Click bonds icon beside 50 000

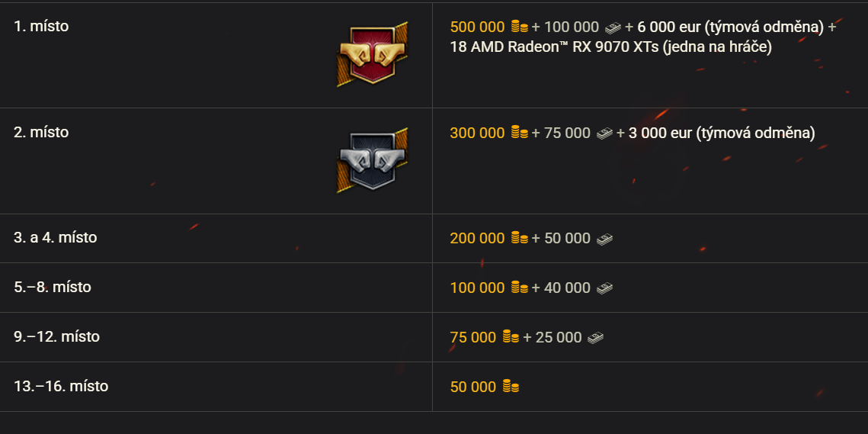604,239
